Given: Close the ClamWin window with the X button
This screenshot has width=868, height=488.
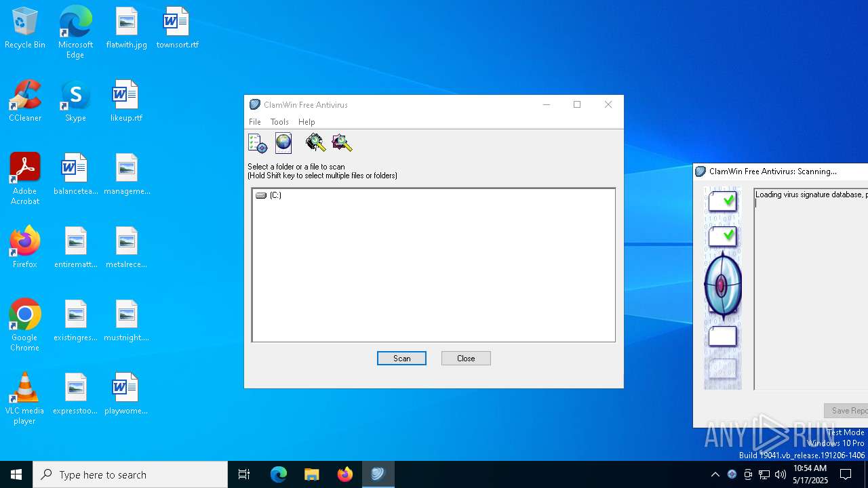Looking at the screenshot, I should pyautogui.click(x=608, y=104).
